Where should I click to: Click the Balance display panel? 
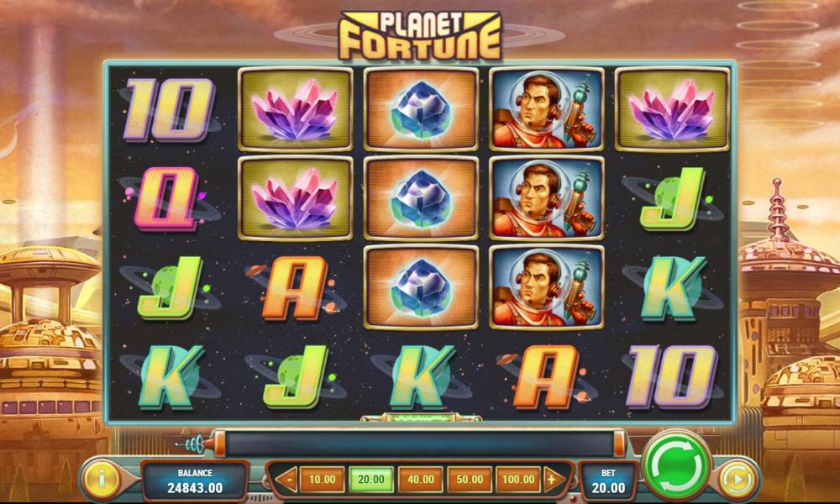coord(195,480)
